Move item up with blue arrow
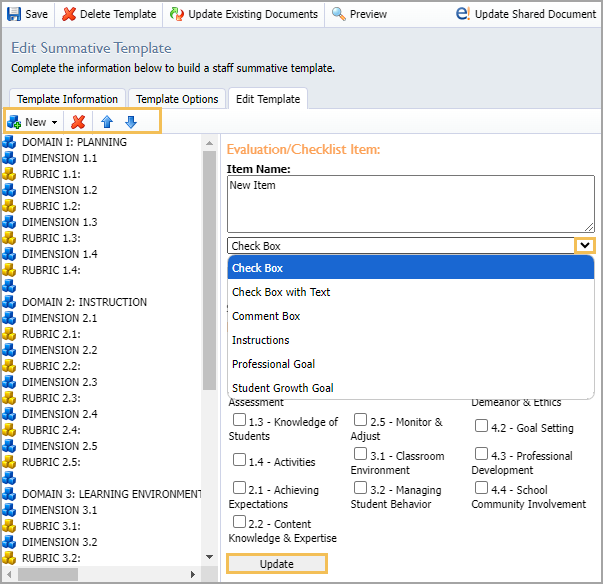The width and height of the screenshot is (603, 584). click(107, 122)
